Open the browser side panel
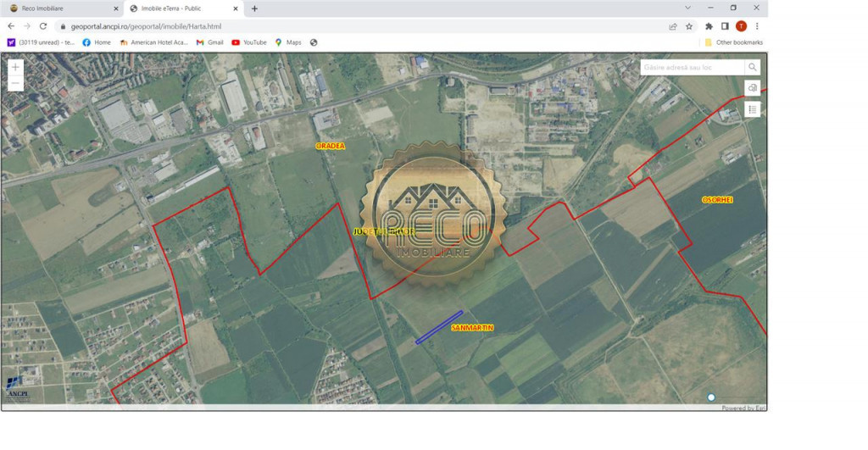 tap(725, 26)
